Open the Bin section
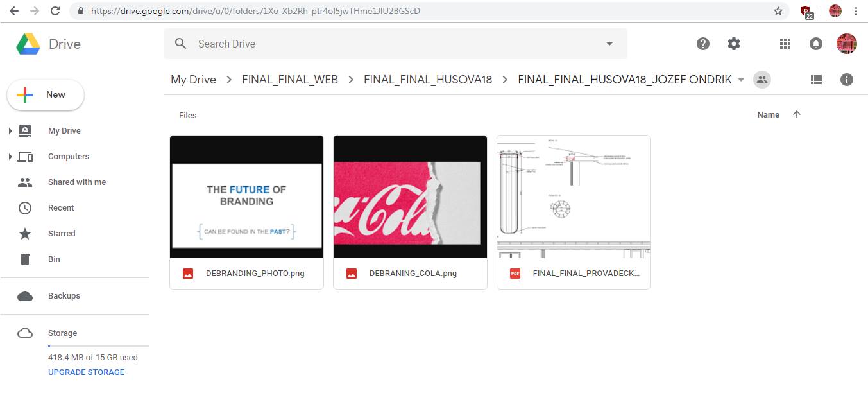Viewport: 868px width, 411px height. pyautogui.click(x=54, y=259)
